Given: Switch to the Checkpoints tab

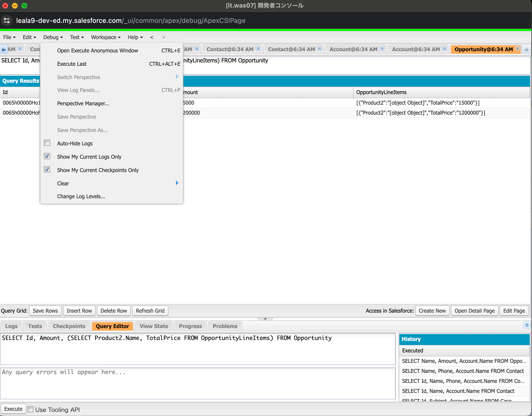Looking at the screenshot, I should [x=69, y=326].
